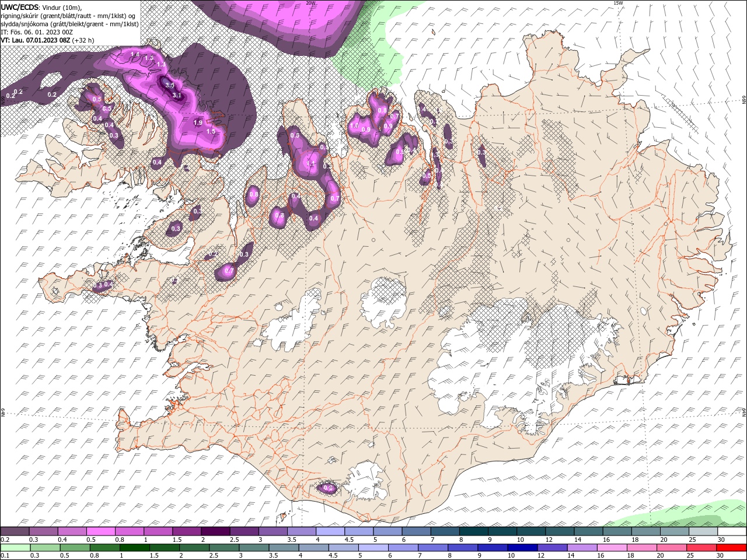Click the '3.5' snowfall value on the map
The width and height of the screenshot is (747, 560).
[170, 85]
